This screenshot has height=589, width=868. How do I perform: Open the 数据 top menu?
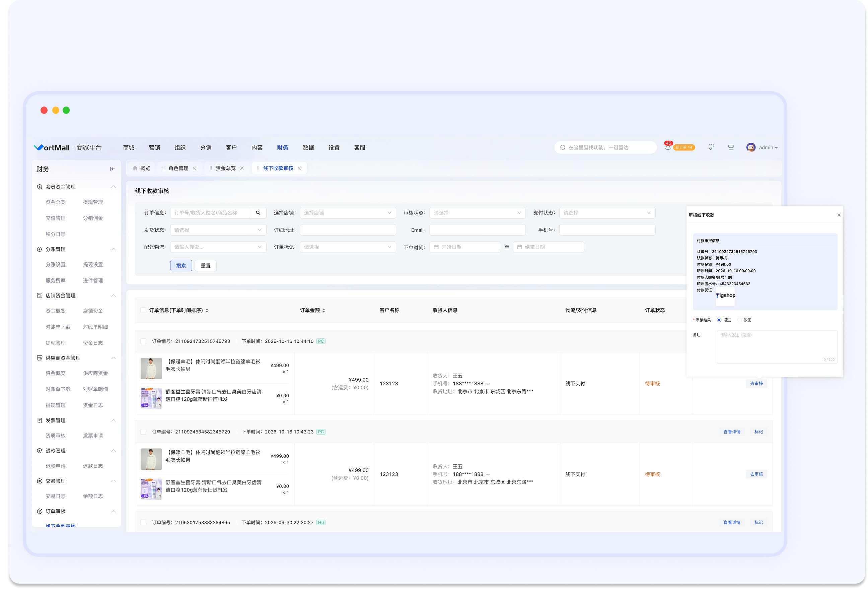point(308,148)
